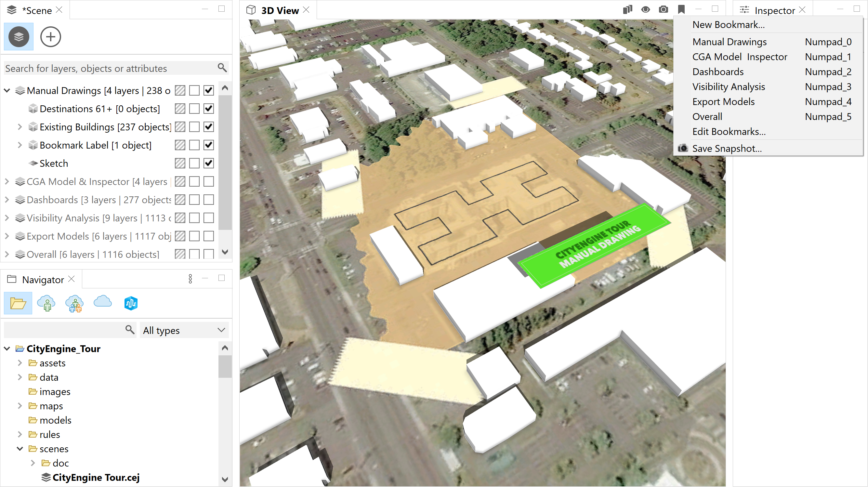This screenshot has height=487, width=868.
Task: Click the bookmark toolbar icon
Action: [x=681, y=9]
